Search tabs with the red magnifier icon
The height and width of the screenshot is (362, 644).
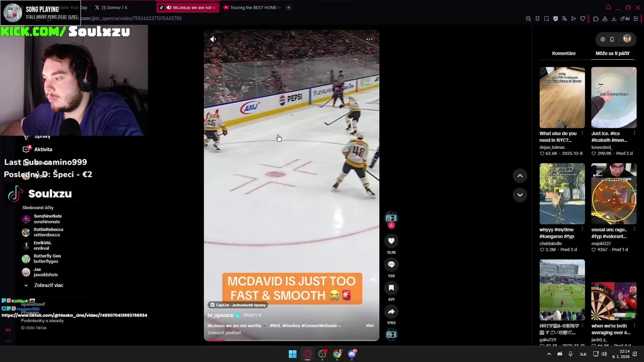click(x=608, y=8)
